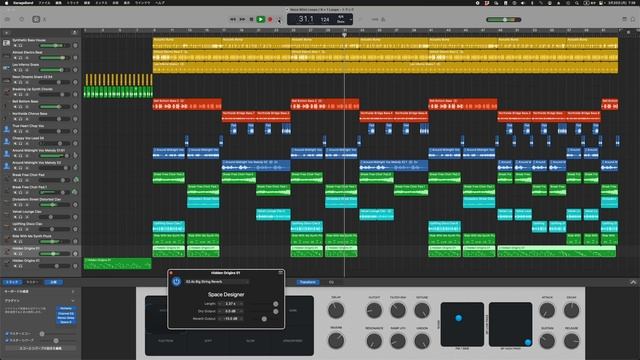Rewind using the transport rewind button
The image size is (640, 360).
tap(233, 19)
